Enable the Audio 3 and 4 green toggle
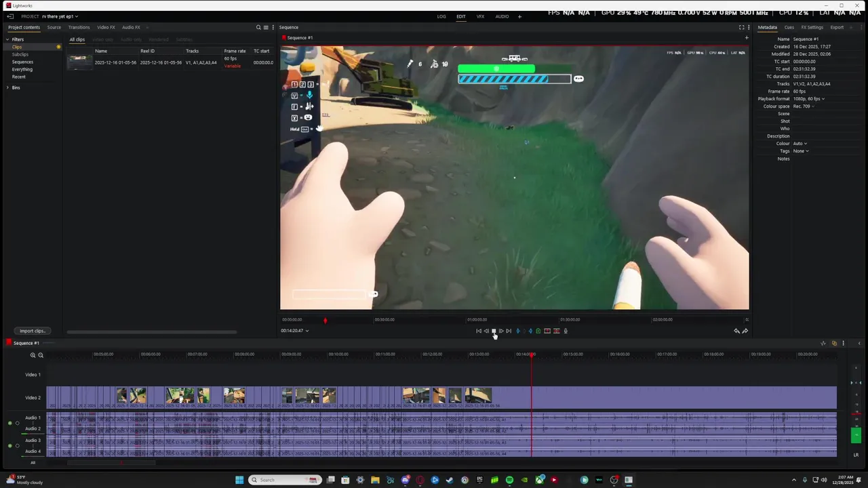The image size is (868, 488). point(9,446)
